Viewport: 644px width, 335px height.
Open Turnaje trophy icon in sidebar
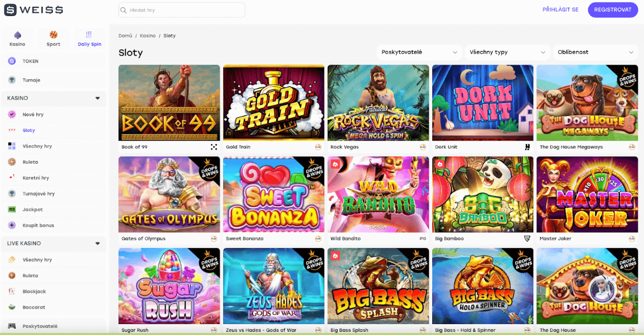click(x=12, y=80)
